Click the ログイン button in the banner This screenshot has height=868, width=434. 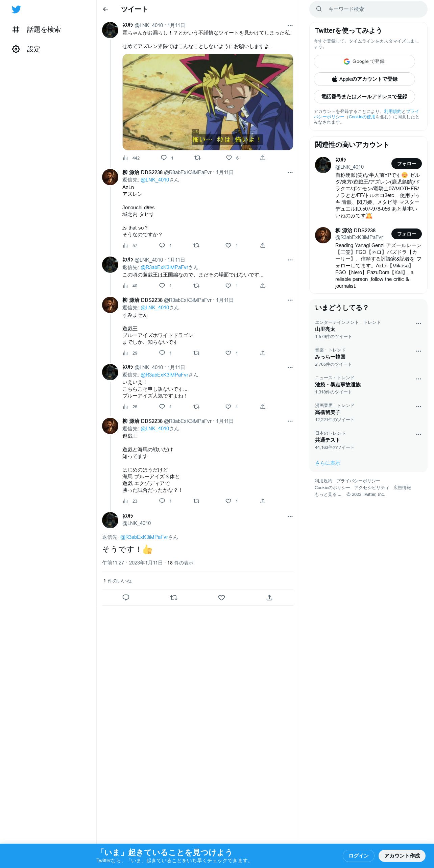pyautogui.click(x=359, y=856)
